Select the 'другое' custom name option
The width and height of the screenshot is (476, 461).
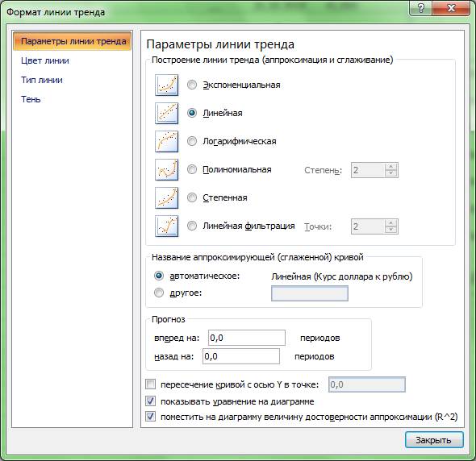click(159, 293)
